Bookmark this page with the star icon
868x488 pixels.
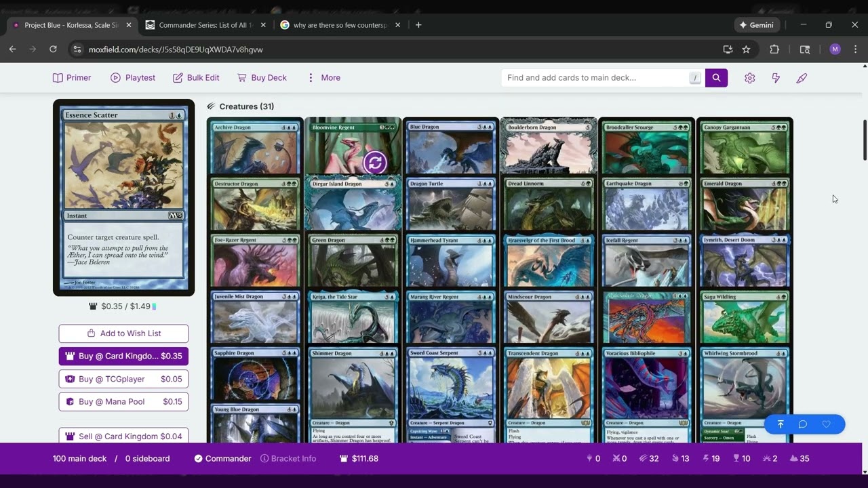(746, 49)
